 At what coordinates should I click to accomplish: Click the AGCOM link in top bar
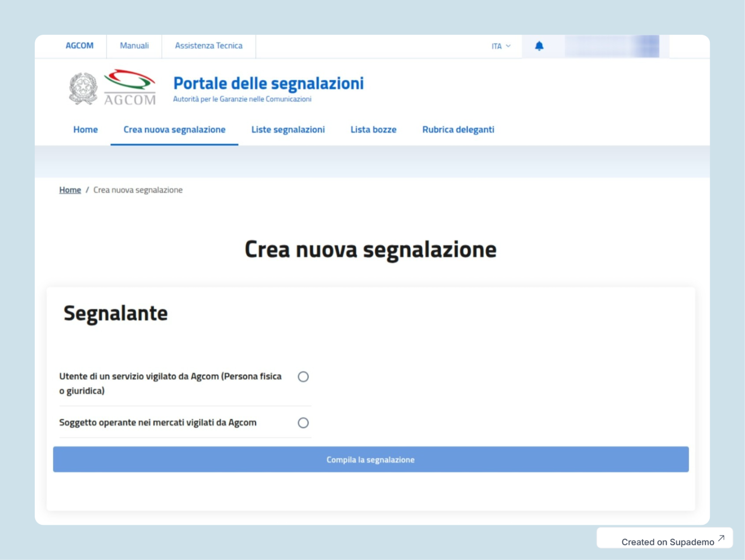79,46
